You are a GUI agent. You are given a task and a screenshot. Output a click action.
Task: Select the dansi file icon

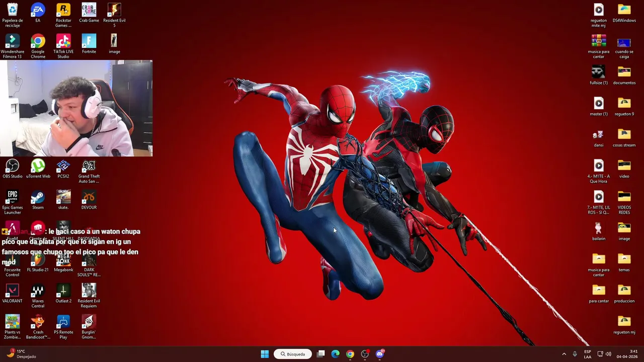[x=599, y=138]
